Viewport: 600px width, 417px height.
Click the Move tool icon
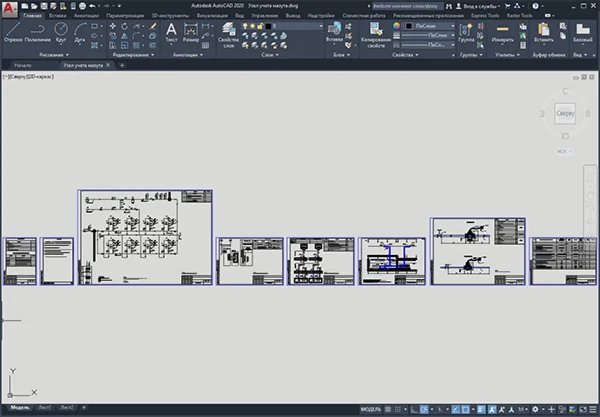coord(112,26)
